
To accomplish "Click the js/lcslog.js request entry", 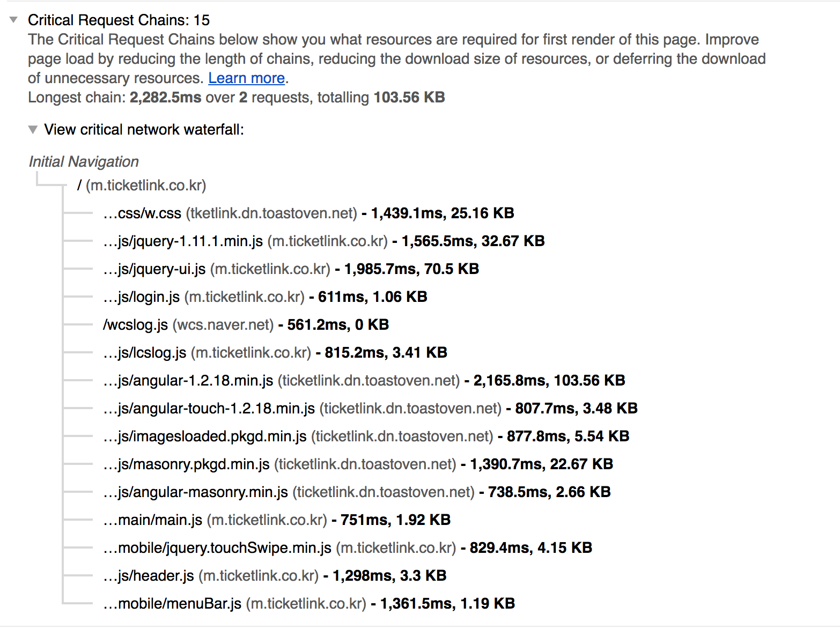I will [145, 353].
